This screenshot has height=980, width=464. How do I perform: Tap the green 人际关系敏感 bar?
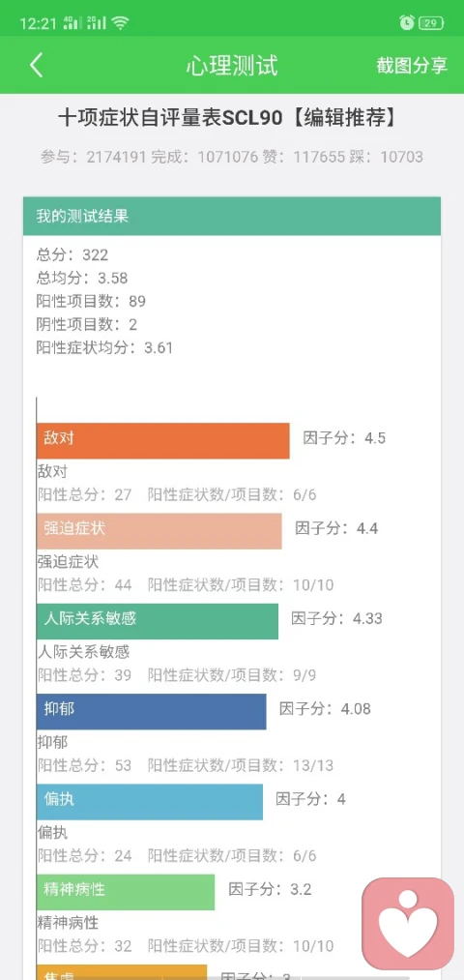click(158, 621)
